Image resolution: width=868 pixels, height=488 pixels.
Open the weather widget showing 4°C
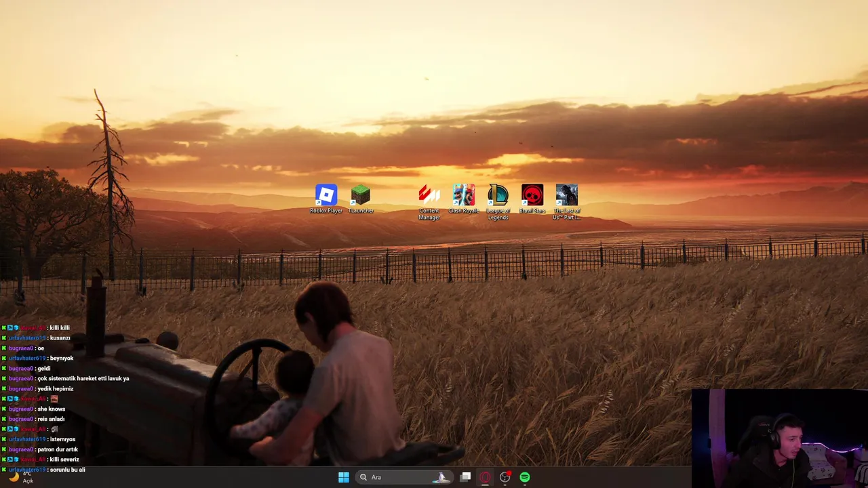coord(20,477)
